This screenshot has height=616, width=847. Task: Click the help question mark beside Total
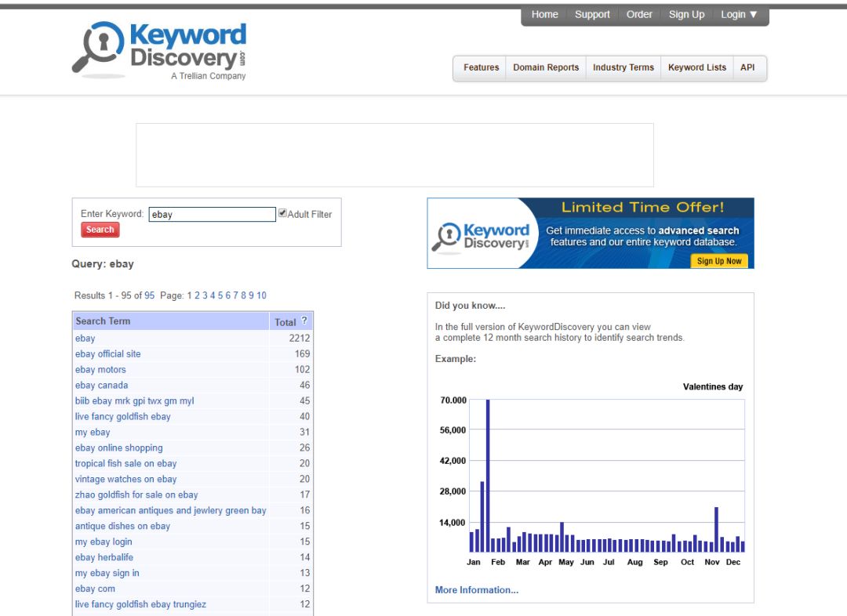click(x=304, y=321)
